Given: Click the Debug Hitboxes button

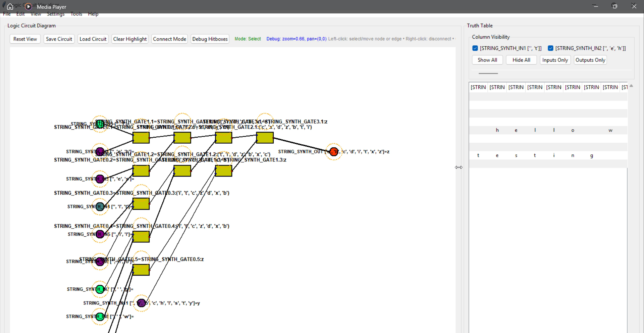Looking at the screenshot, I should coord(210,39).
